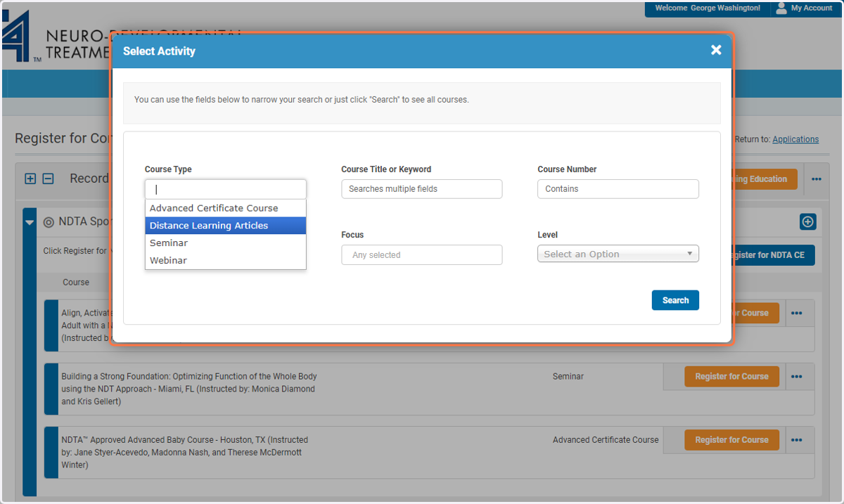Focus the Course Number input
Image resolution: width=844 pixels, height=504 pixels.
pos(618,189)
